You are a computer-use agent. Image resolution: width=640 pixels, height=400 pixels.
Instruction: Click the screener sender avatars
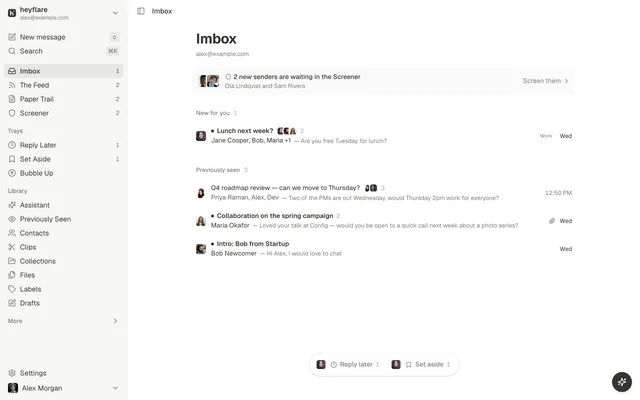[x=209, y=81]
